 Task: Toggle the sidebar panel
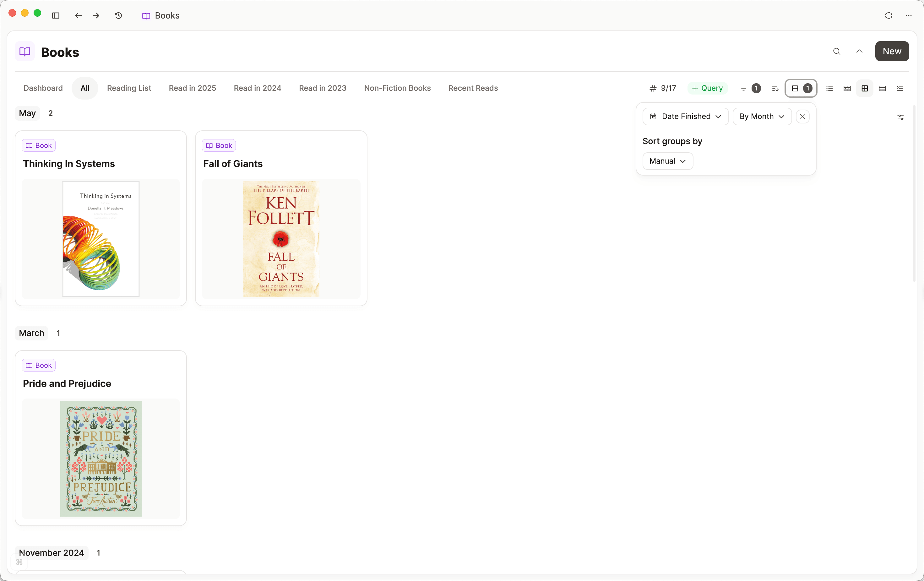56,15
